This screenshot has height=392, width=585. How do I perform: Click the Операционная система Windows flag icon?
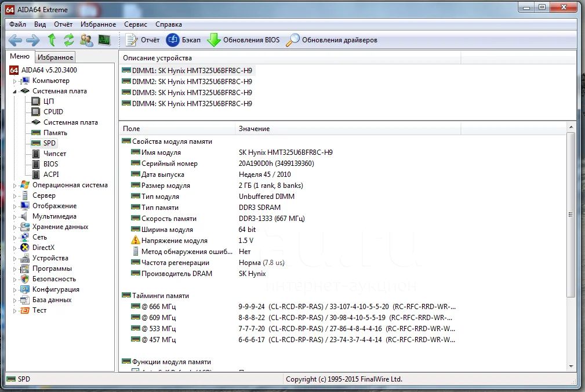point(25,184)
